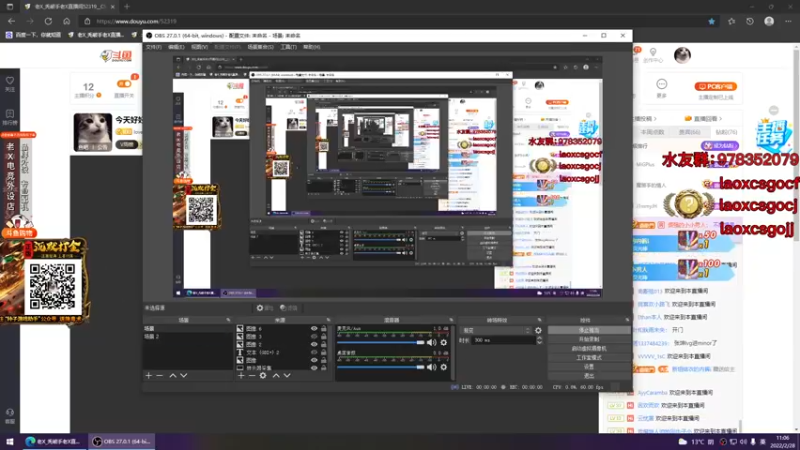Remove the selected scene with the minus icon
This screenshot has height=450, width=800.
pyautogui.click(x=160, y=376)
